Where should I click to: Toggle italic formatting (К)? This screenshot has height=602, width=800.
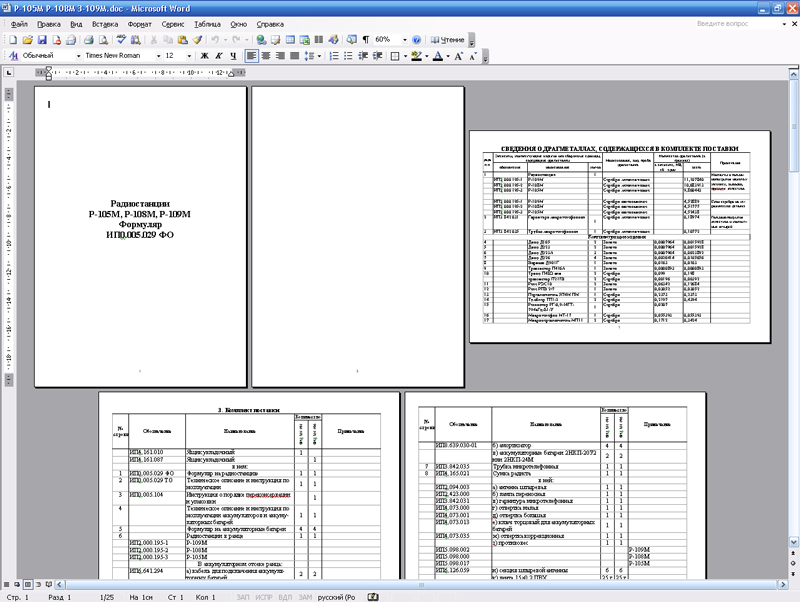[x=218, y=56]
